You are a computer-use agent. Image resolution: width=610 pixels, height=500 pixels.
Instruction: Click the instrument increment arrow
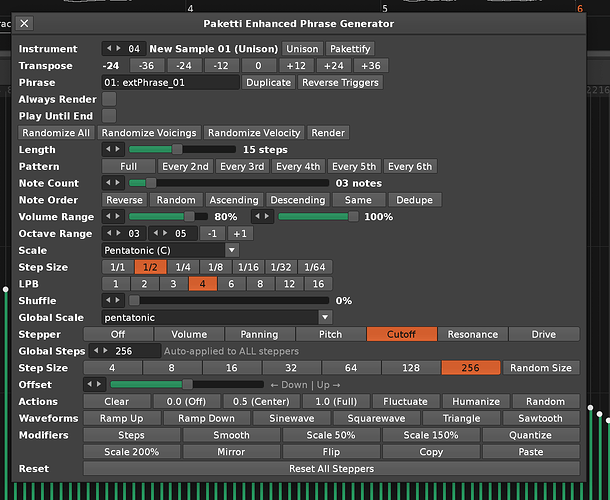[x=118, y=49]
